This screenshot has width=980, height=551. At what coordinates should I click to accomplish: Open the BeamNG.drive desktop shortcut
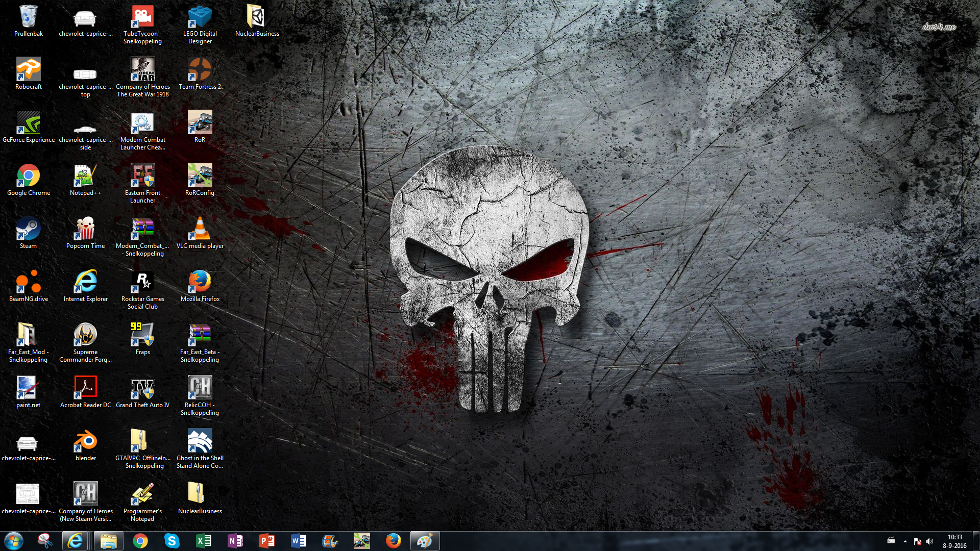[29, 286]
